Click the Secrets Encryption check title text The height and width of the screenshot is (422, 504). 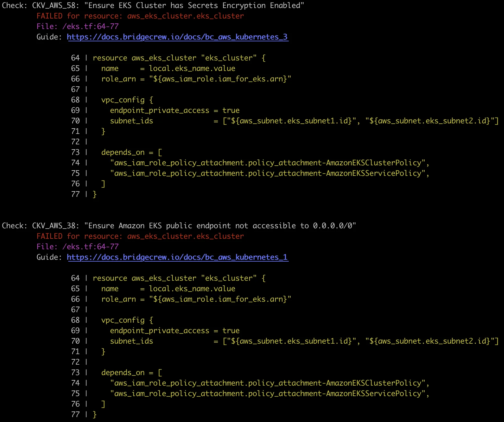tap(191, 5)
